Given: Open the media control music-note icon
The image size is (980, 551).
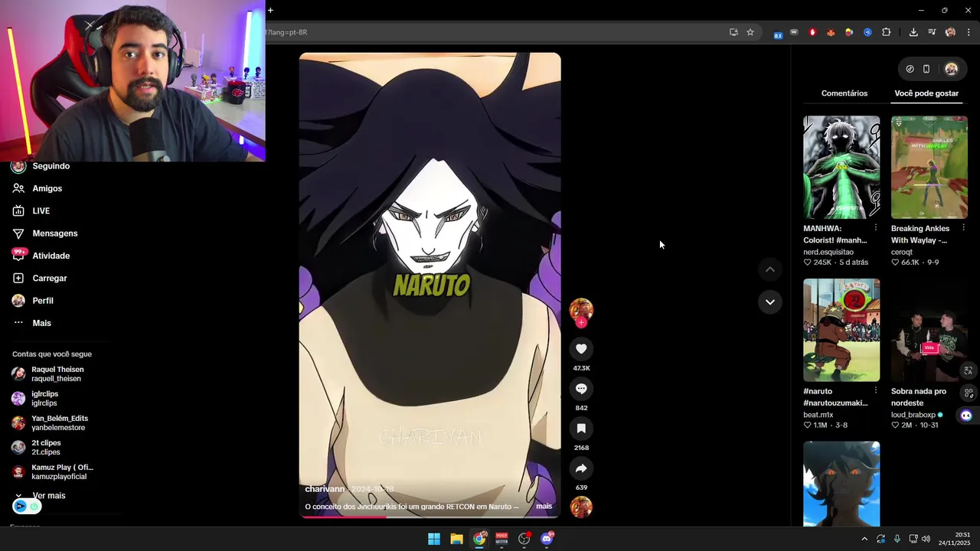Looking at the screenshot, I should pyautogui.click(x=932, y=32).
